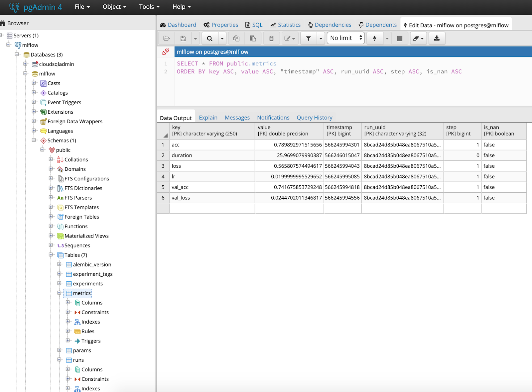Open the Explain results tab

coord(208,118)
